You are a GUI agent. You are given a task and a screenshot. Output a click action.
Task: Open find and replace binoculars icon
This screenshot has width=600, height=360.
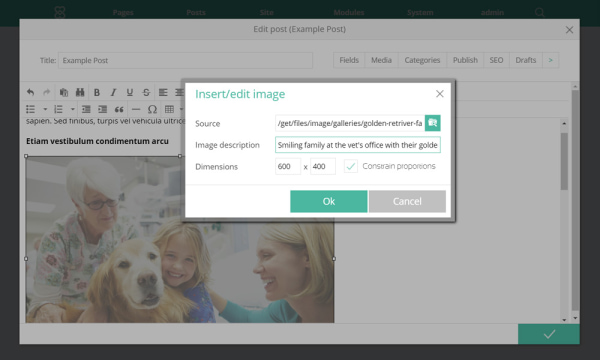[80, 92]
